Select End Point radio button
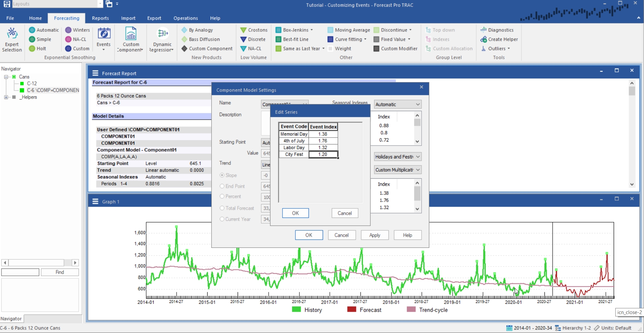644x333 pixels. (x=222, y=186)
